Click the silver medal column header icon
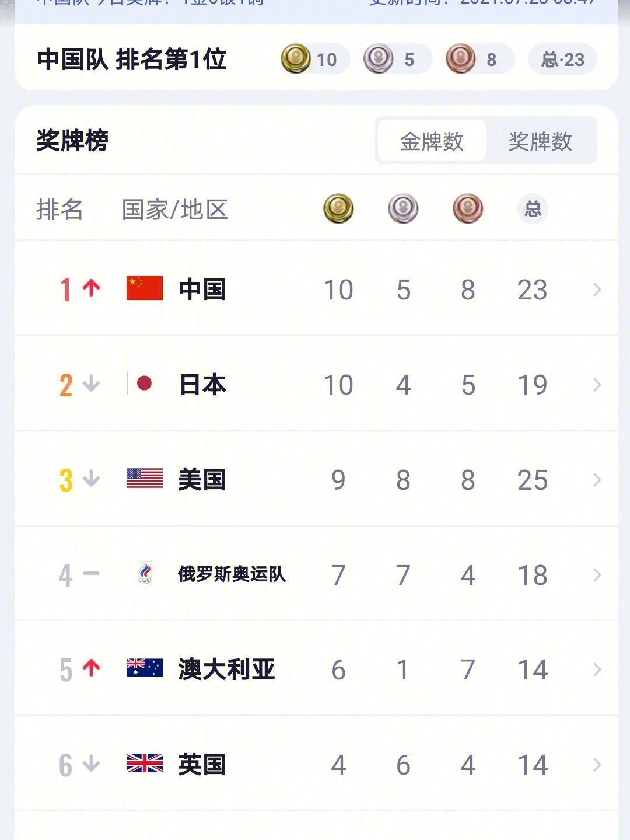The image size is (630, 840). [403, 209]
